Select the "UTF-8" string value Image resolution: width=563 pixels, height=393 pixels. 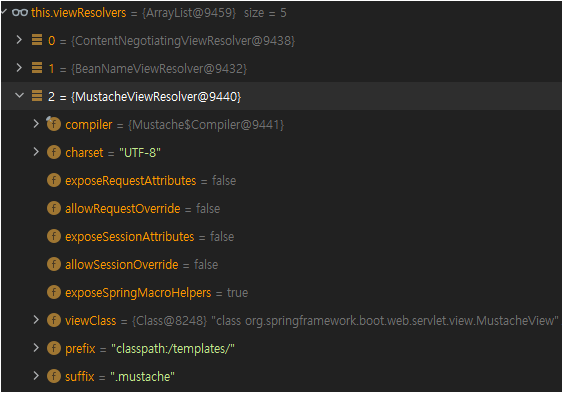[140, 153]
